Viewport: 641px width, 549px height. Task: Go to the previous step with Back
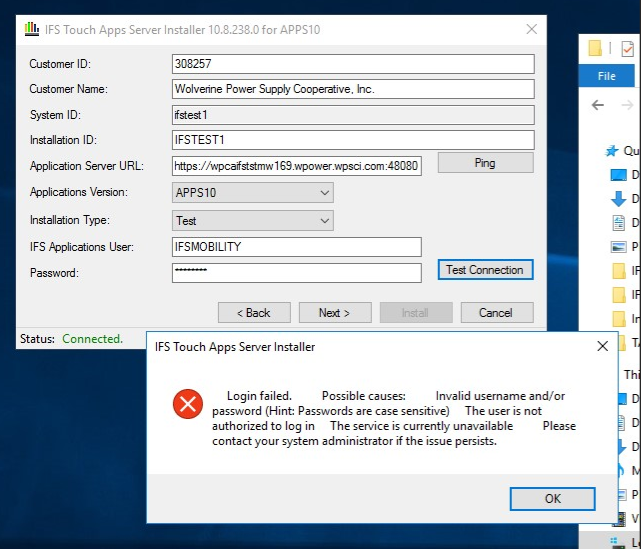click(254, 313)
